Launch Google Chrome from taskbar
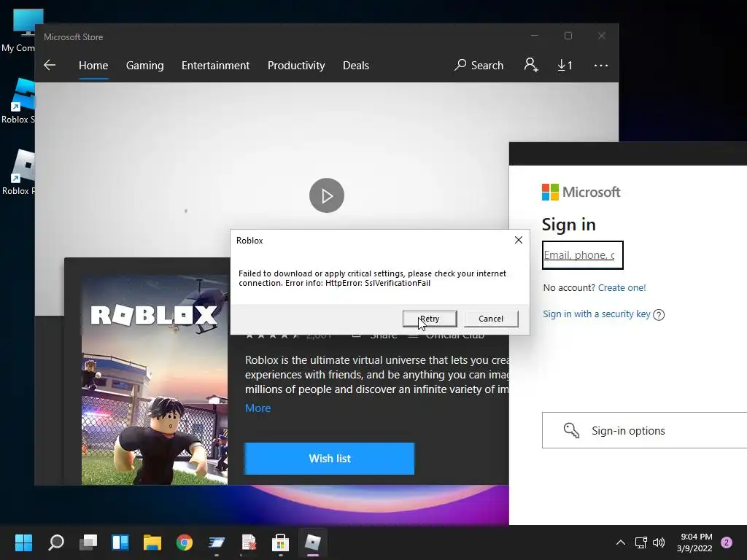The height and width of the screenshot is (560, 747). (x=185, y=542)
